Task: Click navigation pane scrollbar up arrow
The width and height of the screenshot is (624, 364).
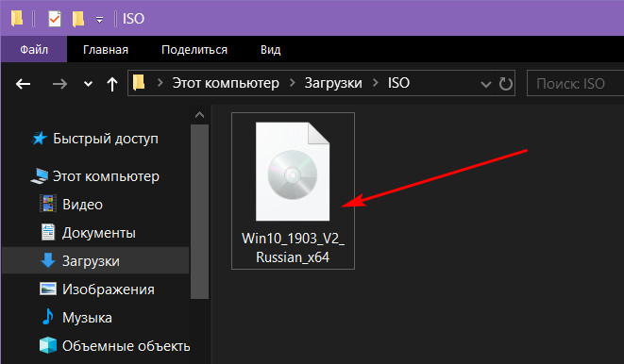Action: click(x=199, y=115)
